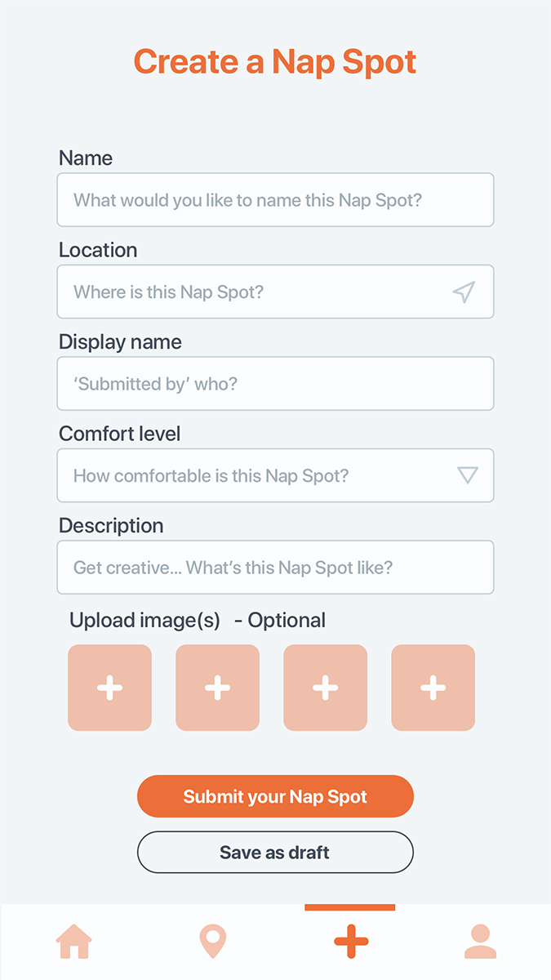Focus the Nap Spot Name input field

pos(275,199)
